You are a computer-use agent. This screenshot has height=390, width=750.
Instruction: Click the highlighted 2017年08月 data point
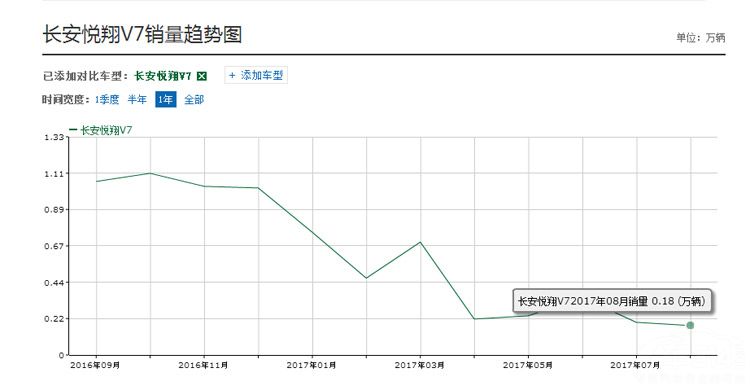[x=690, y=325]
